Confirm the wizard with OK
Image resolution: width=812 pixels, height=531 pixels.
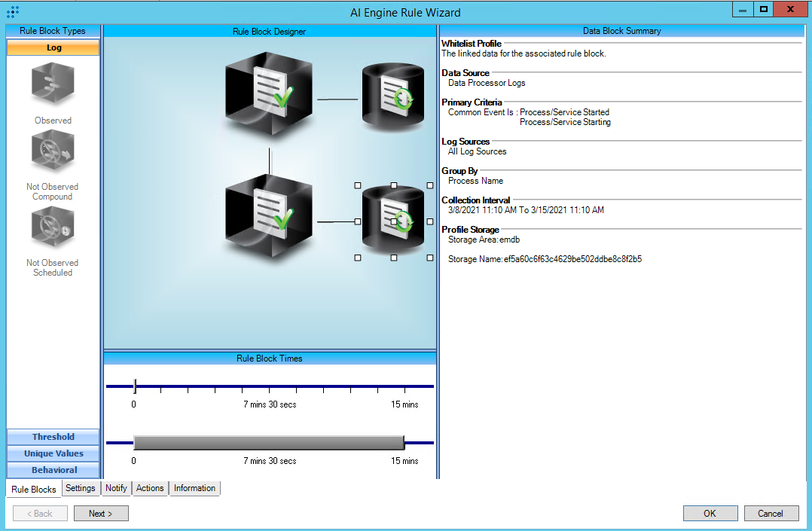click(x=710, y=513)
